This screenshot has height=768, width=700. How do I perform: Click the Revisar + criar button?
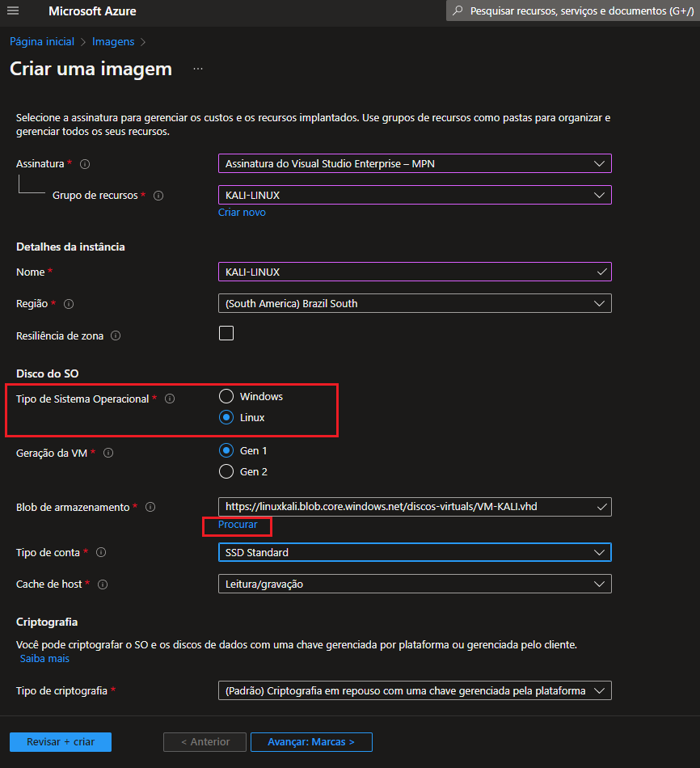pyautogui.click(x=61, y=742)
